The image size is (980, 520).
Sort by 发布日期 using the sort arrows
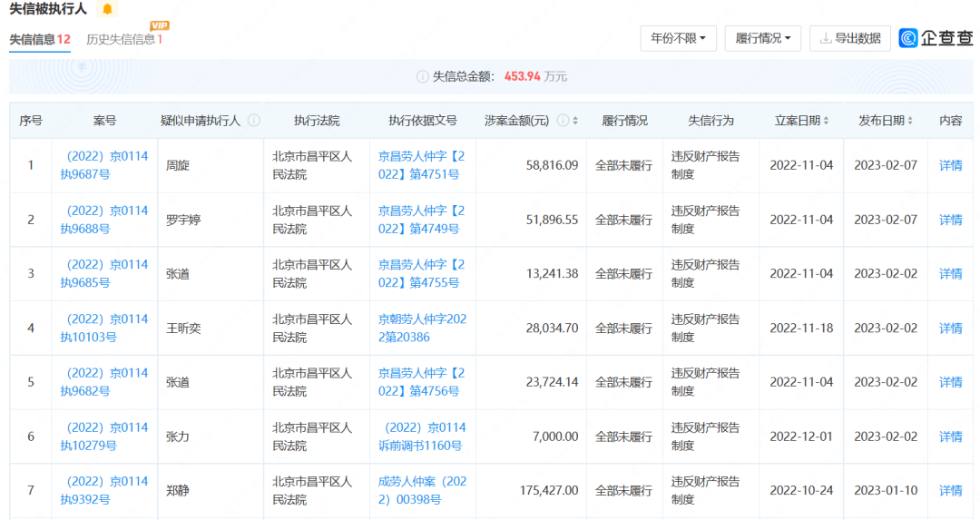(x=911, y=121)
